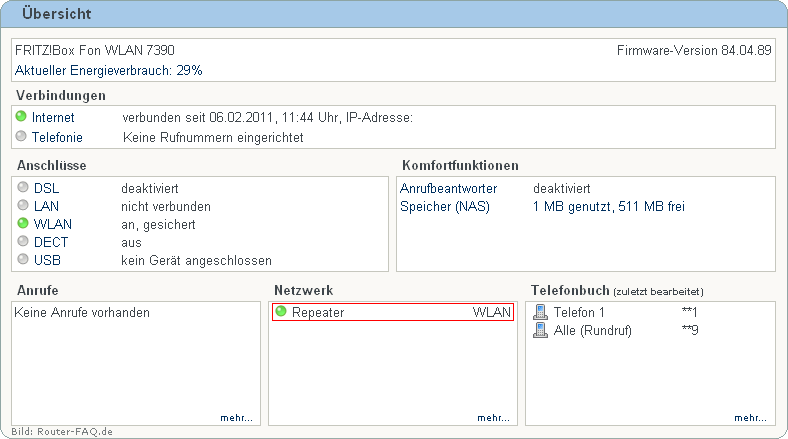
Task: Open the Internet connection link
Action: click(53, 118)
